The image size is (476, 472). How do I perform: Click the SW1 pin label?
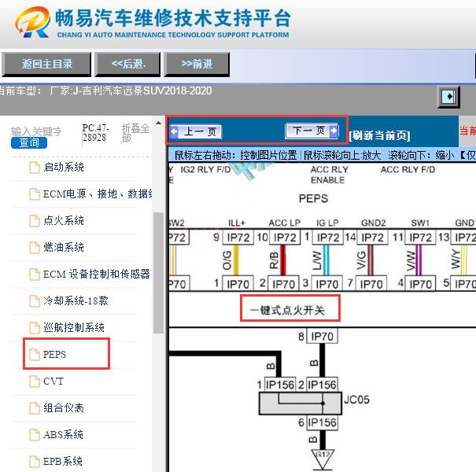click(x=420, y=223)
